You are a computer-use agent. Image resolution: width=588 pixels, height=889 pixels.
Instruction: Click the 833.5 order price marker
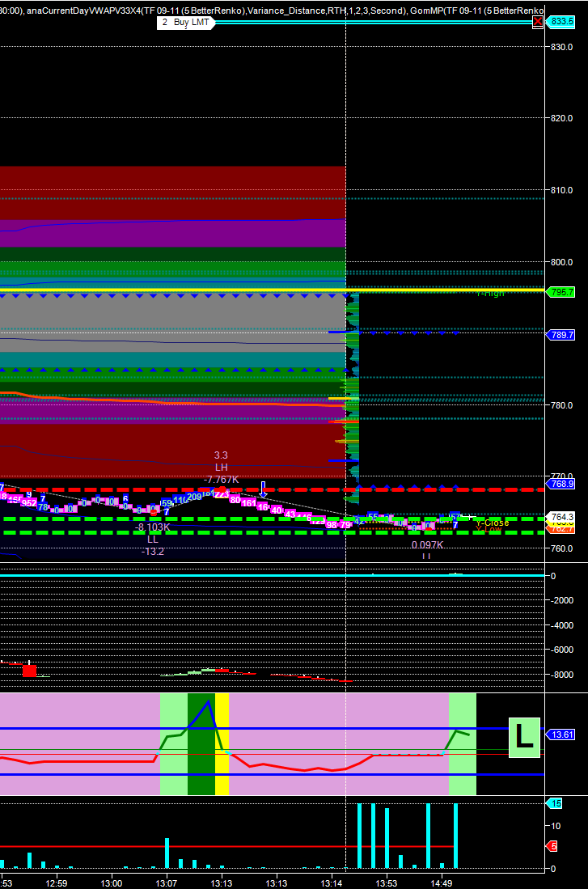click(x=561, y=22)
